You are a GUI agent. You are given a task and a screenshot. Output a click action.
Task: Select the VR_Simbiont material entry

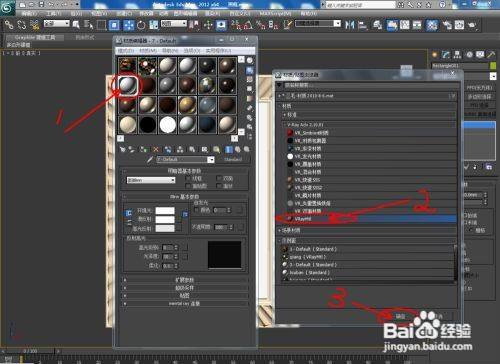[371, 132]
